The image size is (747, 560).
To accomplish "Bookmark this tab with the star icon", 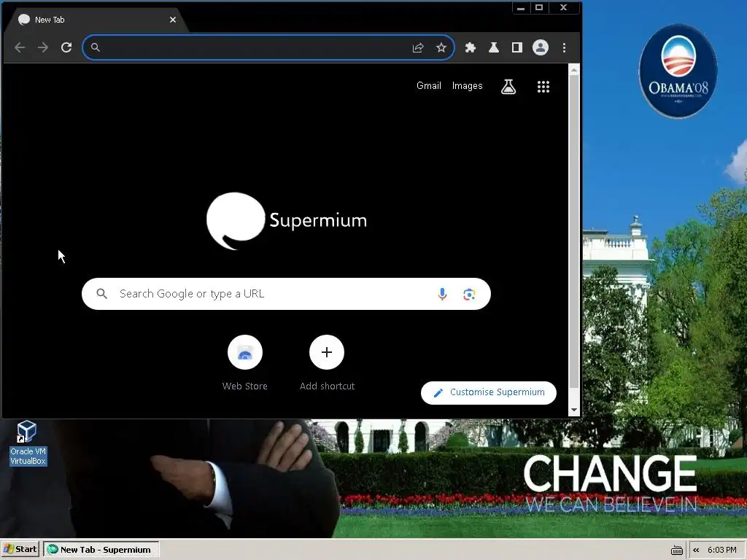I will [x=441, y=47].
